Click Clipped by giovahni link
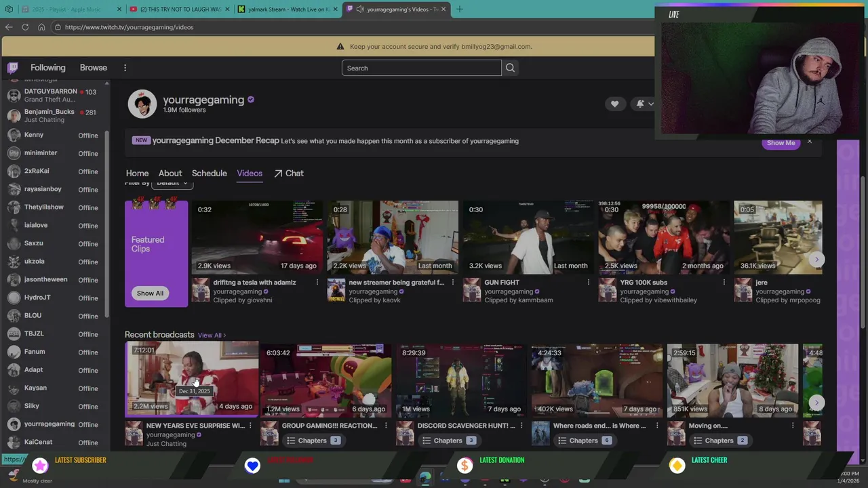 (242, 300)
